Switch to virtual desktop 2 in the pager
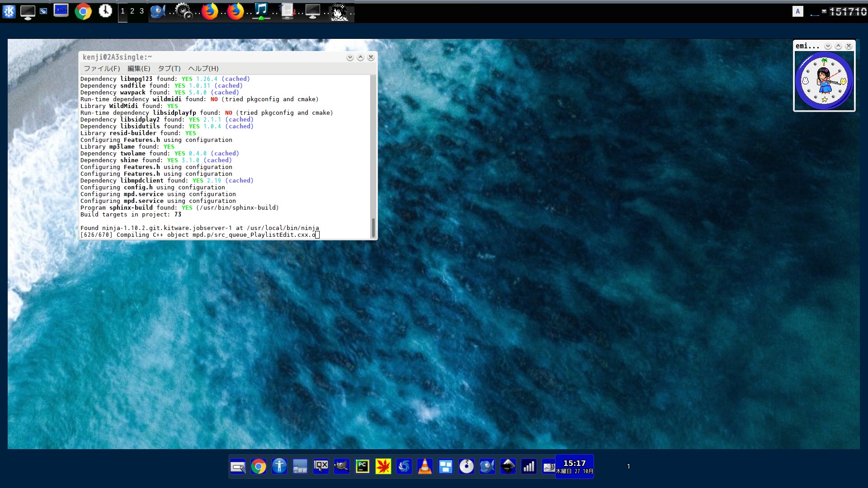 pyautogui.click(x=132, y=11)
